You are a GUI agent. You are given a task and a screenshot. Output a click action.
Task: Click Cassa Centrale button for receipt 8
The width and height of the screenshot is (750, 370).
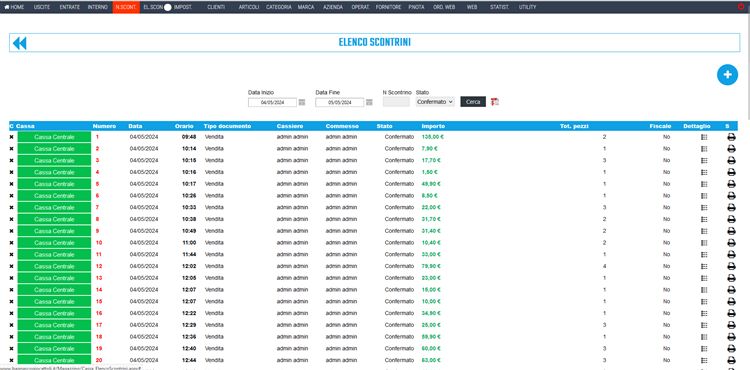pos(55,219)
